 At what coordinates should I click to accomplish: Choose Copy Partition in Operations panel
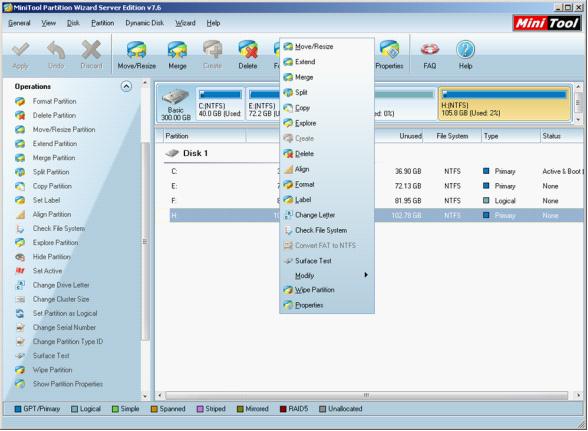pos(52,186)
